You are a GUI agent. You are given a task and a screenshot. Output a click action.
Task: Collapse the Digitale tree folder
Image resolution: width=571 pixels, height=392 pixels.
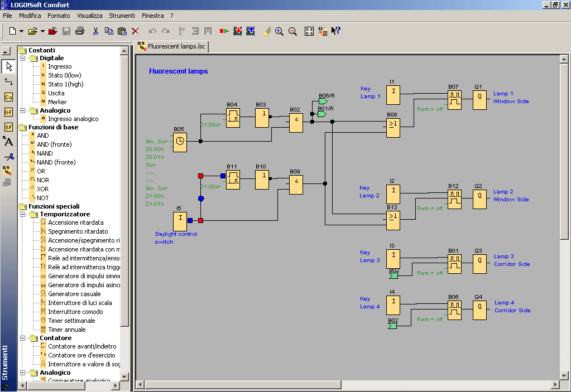[x=23, y=58]
